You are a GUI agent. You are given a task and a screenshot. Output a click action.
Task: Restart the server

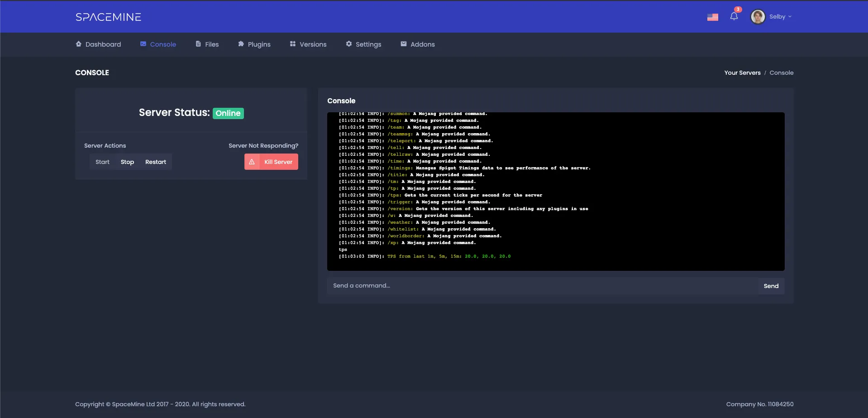click(x=156, y=162)
